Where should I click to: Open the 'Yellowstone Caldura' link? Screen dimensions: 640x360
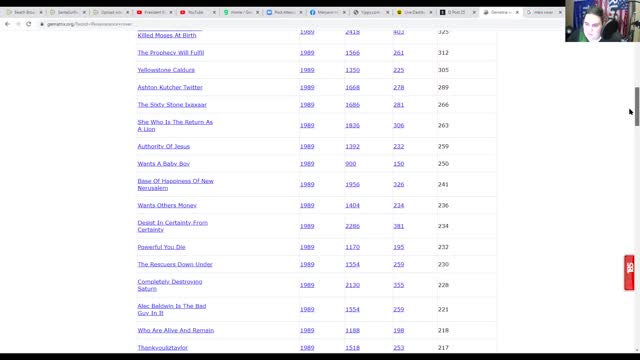(x=166, y=70)
